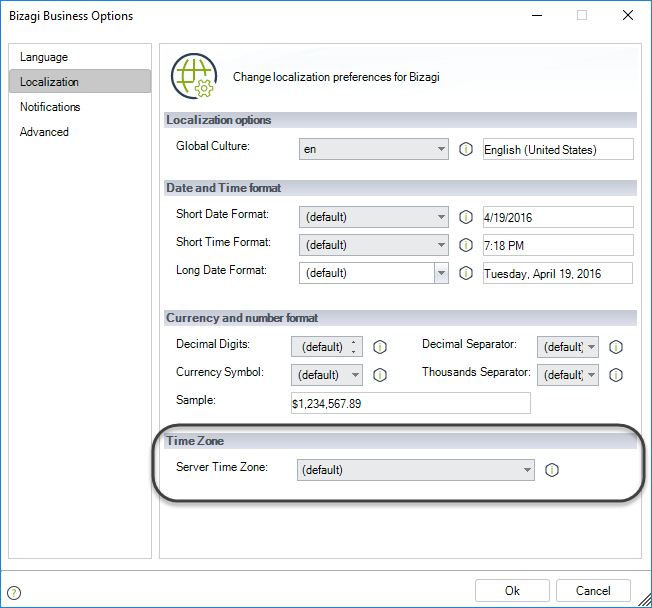Image resolution: width=652 pixels, height=608 pixels.
Task: Minimize the Bizagi Business Options window
Action: pyautogui.click(x=537, y=15)
